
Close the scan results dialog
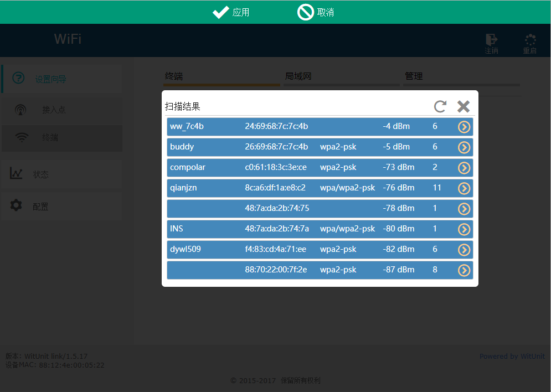[x=463, y=106]
